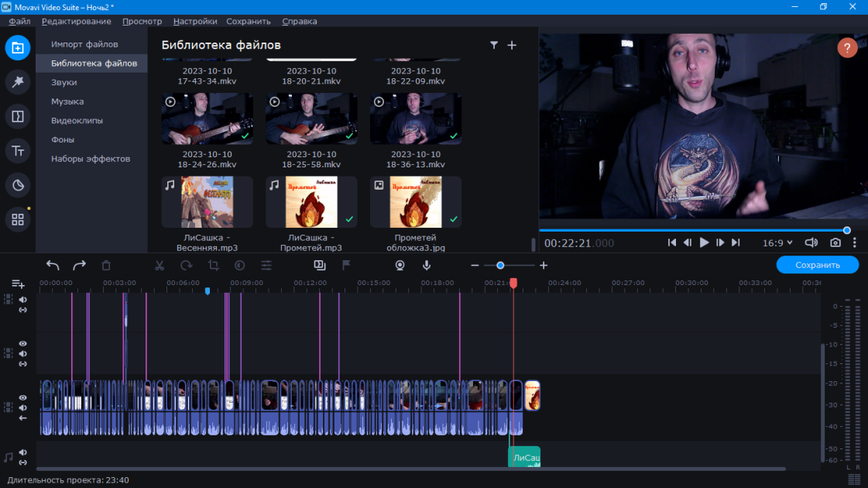Mute the music audio track
The height and width of the screenshot is (488, 868).
[22, 452]
